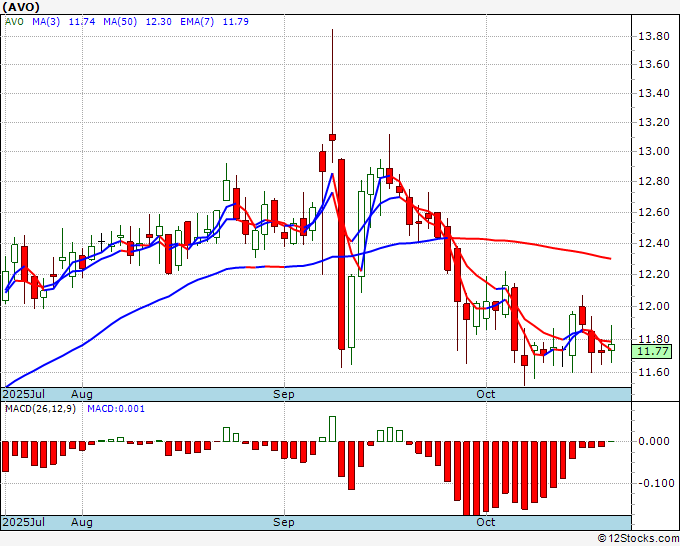The image size is (680, 546).
Task: Click the MA(50) value 12.30
Action: pyautogui.click(x=158, y=21)
